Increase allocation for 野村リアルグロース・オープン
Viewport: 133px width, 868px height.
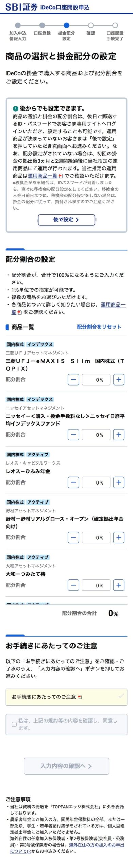coord(118,537)
